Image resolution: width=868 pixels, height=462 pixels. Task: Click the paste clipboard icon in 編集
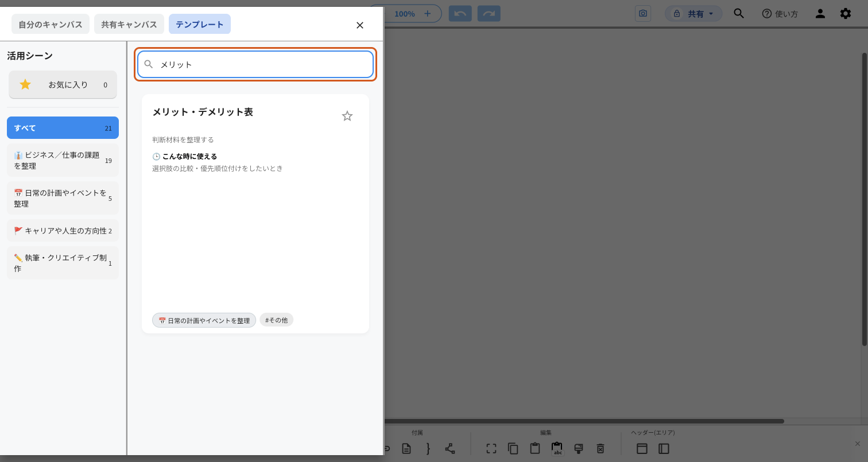[x=535, y=448]
